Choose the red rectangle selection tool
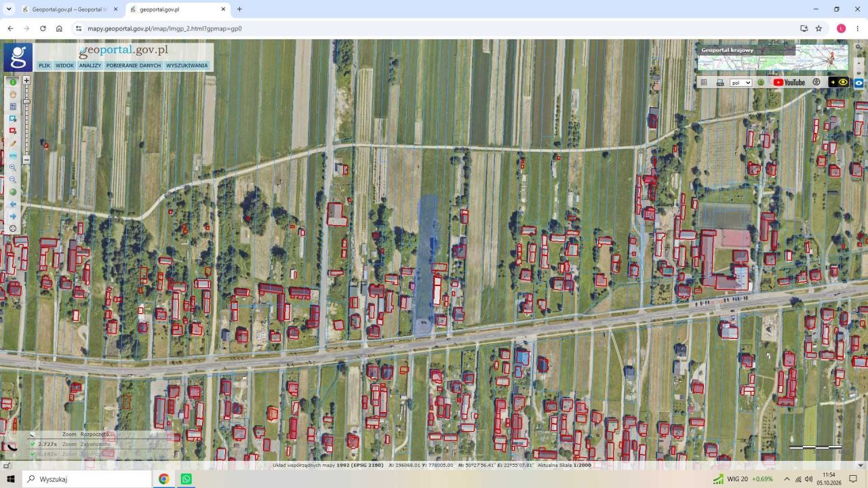Screen dimensions: 868x488 point(13,131)
